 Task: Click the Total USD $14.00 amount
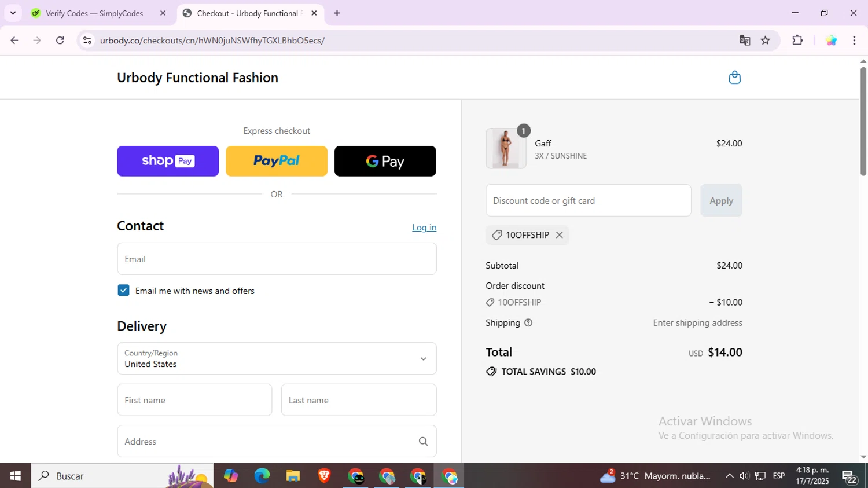(715, 352)
